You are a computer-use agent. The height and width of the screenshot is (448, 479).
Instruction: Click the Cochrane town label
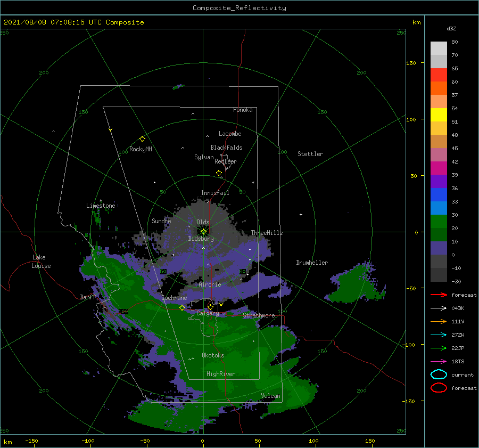pyautogui.click(x=174, y=298)
